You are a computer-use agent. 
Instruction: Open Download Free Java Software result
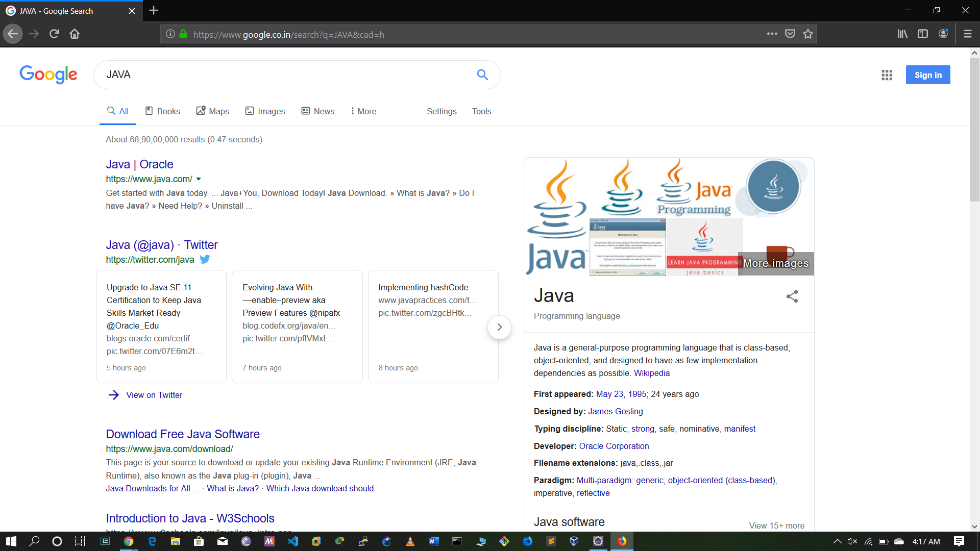point(183,434)
